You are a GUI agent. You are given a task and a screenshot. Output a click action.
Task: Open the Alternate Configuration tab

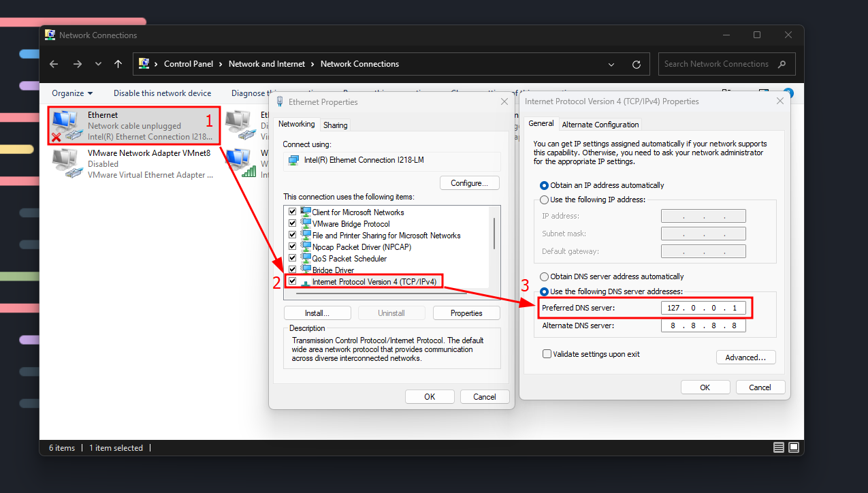(600, 125)
